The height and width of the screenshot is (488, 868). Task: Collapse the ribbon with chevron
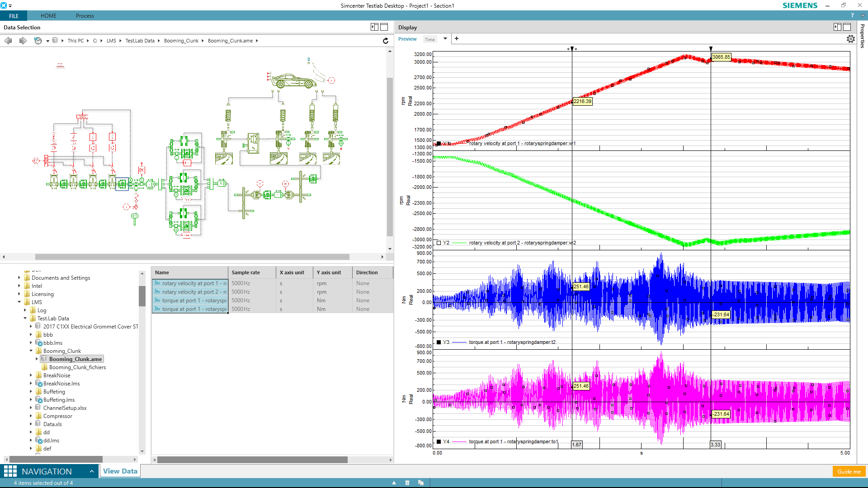point(863,15)
